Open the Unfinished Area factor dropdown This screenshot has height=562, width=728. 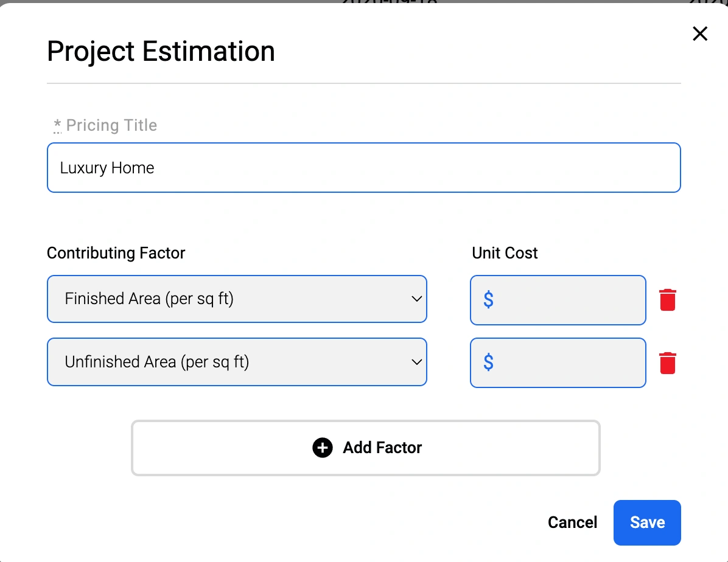pos(237,362)
